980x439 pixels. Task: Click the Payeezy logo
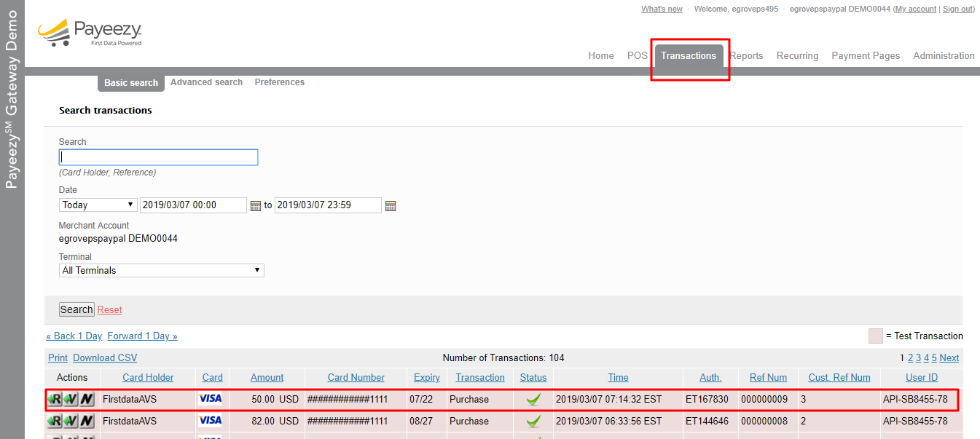(x=89, y=33)
